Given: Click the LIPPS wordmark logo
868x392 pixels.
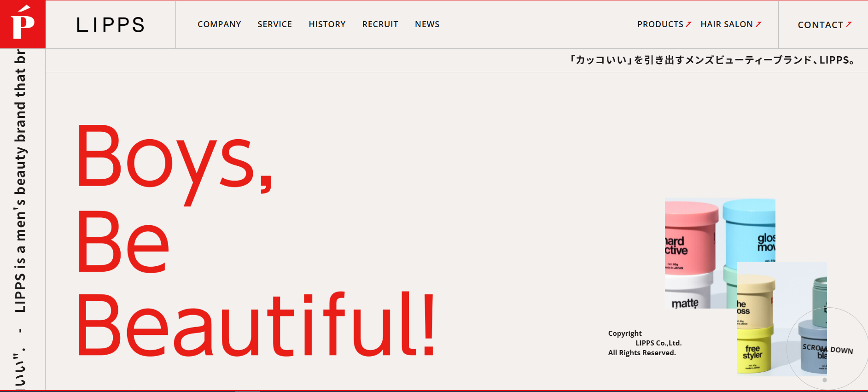Looking at the screenshot, I should 111,25.
